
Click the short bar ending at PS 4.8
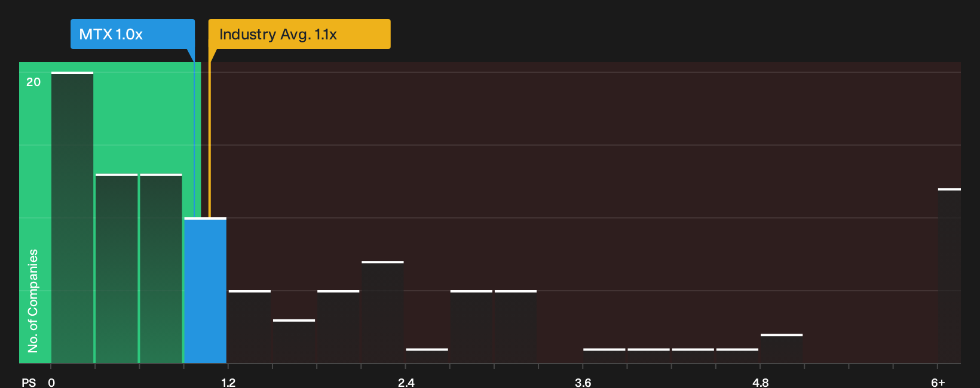tap(737, 356)
